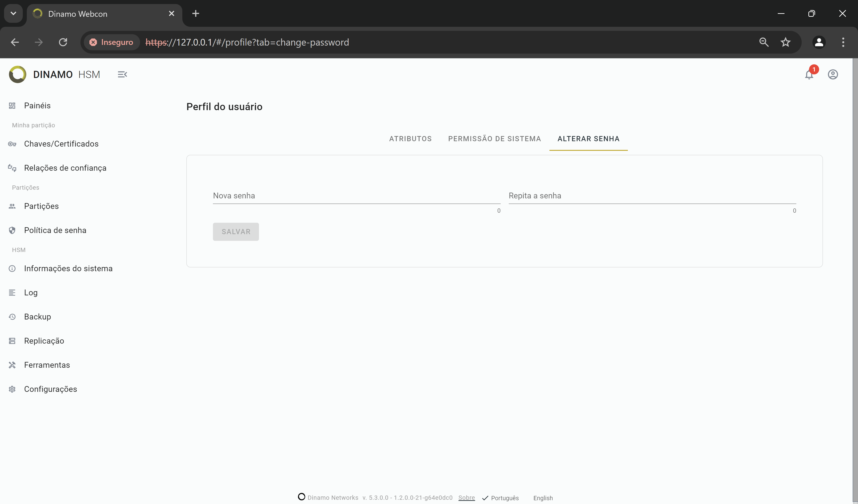Open Partições in the sidebar
The height and width of the screenshot is (504, 858).
[x=42, y=206]
